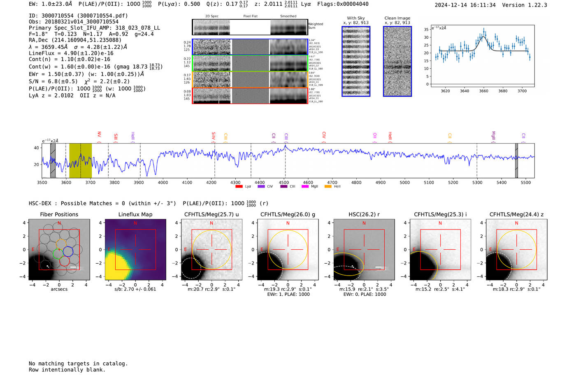This screenshot has width=576, height=392.
Task: Click 'No matching targets in catalog.' text
Action: point(78,364)
